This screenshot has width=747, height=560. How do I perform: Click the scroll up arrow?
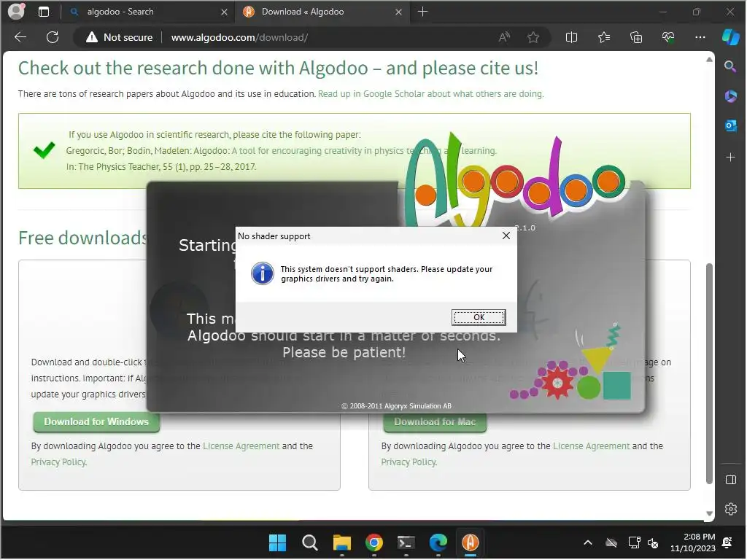pos(709,60)
